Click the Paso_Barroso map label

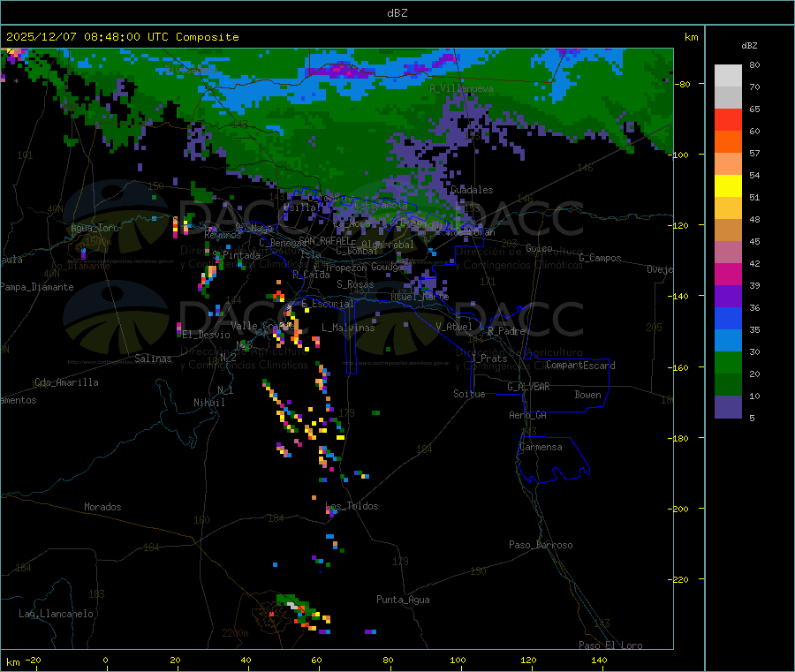click(541, 545)
